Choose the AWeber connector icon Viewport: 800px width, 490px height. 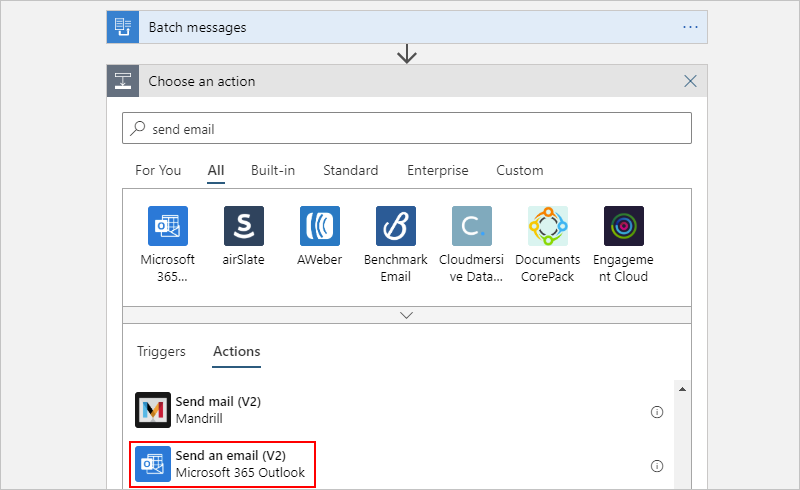click(320, 226)
